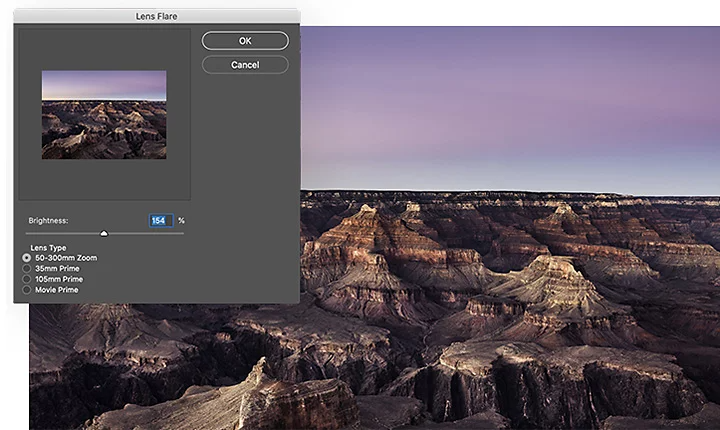The height and width of the screenshot is (430, 720).
Task: Click the Brightness value field showing 154
Action: click(160, 220)
